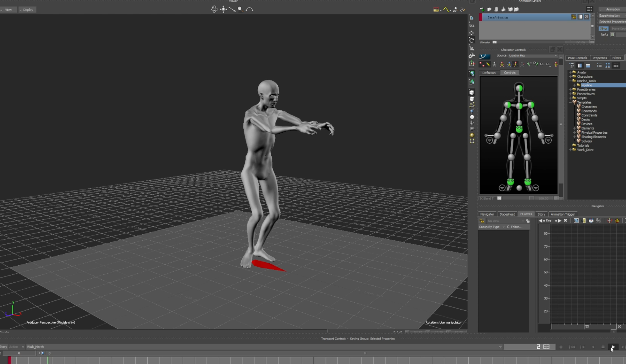Screen dimensions: 626x364
Task: Click the head effector on character rig
Action: pos(519,88)
